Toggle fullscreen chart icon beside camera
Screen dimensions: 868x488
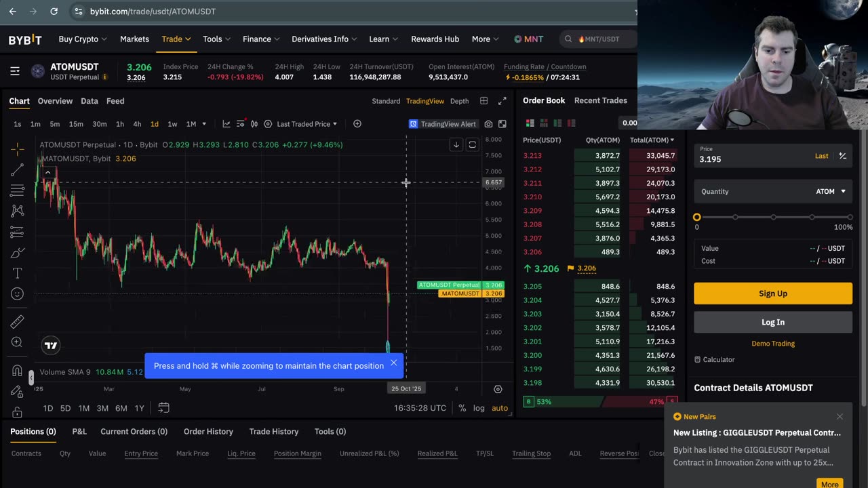[x=502, y=124]
